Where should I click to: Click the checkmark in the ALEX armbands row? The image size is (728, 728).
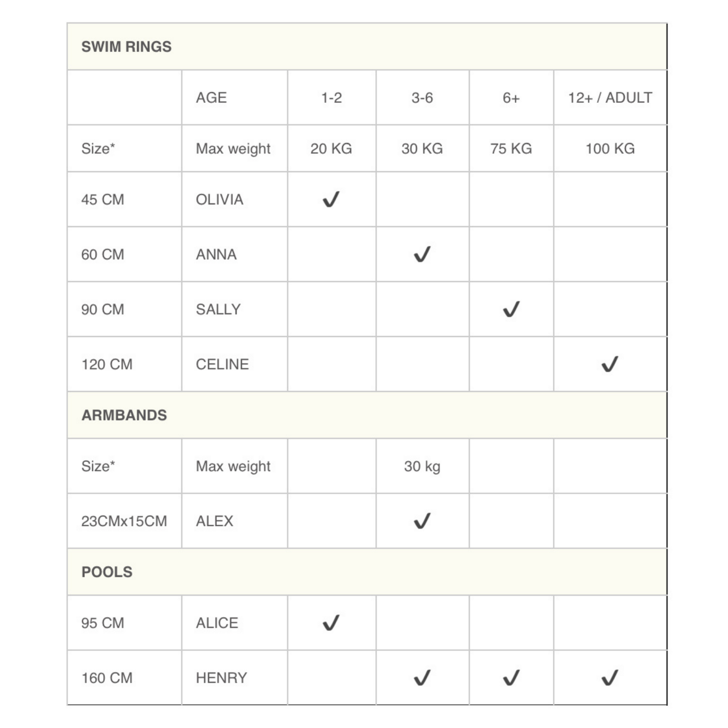[x=422, y=521]
